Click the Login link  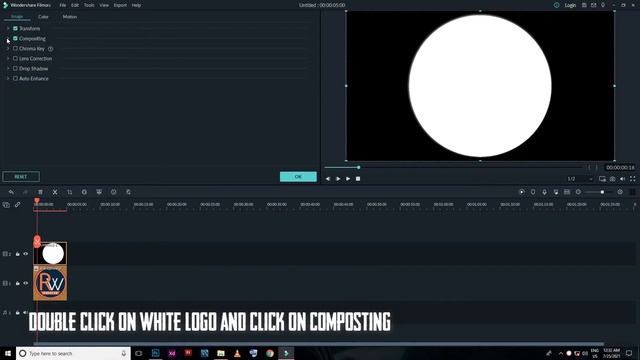point(570,5)
